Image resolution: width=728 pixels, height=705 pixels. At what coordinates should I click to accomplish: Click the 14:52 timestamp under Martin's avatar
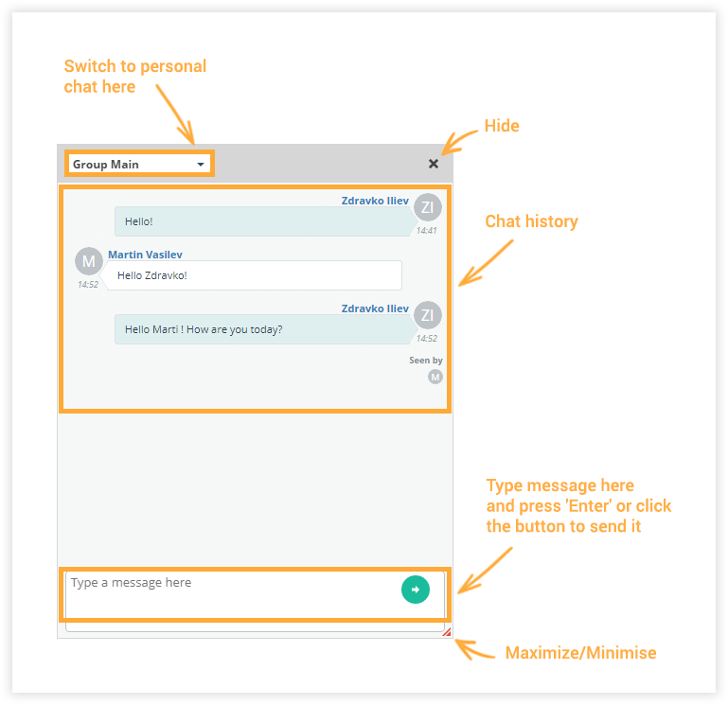point(88,285)
